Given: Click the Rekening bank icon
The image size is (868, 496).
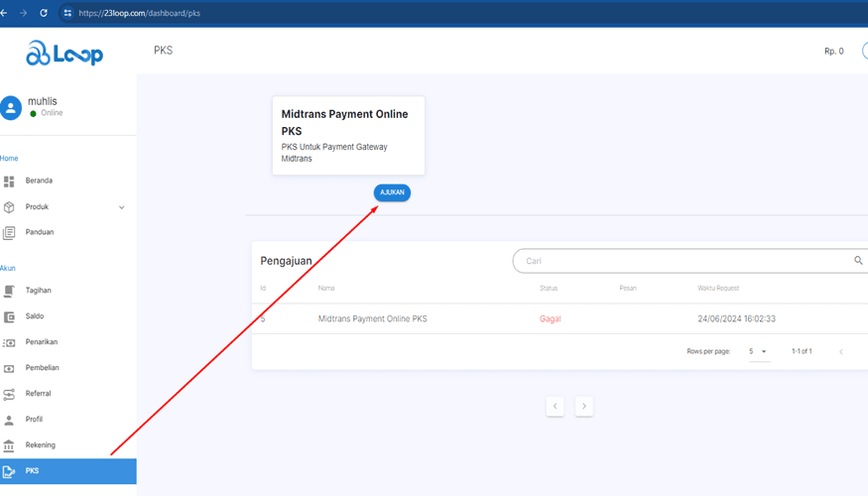Looking at the screenshot, I should (9, 445).
